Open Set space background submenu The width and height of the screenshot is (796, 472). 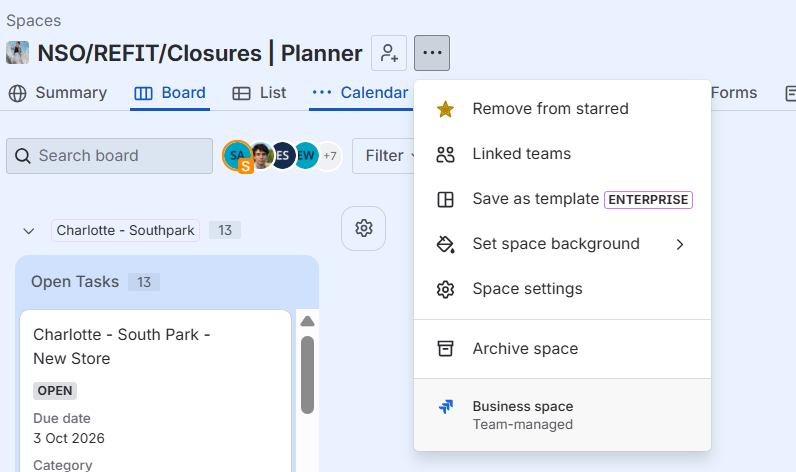(562, 244)
